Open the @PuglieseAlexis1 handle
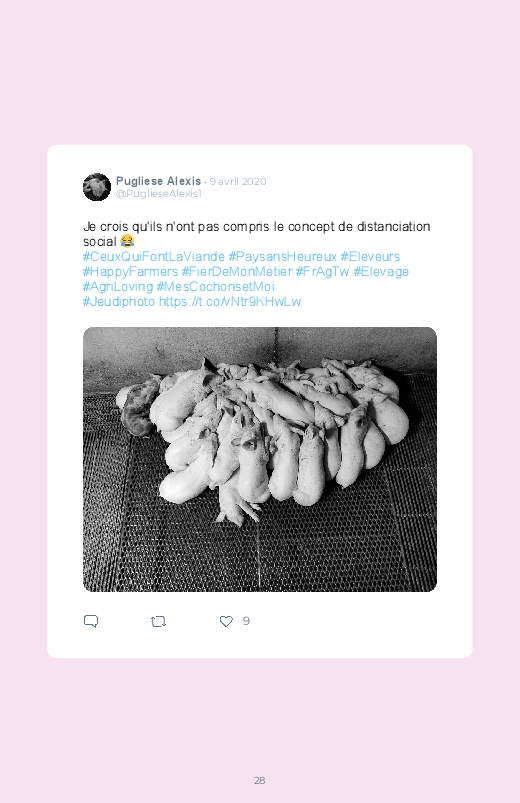 click(x=159, y=194)
